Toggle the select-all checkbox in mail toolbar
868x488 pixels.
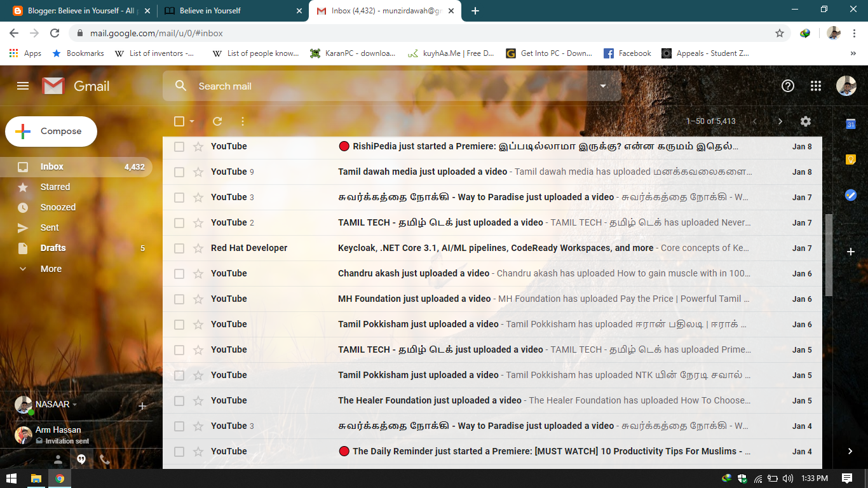179,121
